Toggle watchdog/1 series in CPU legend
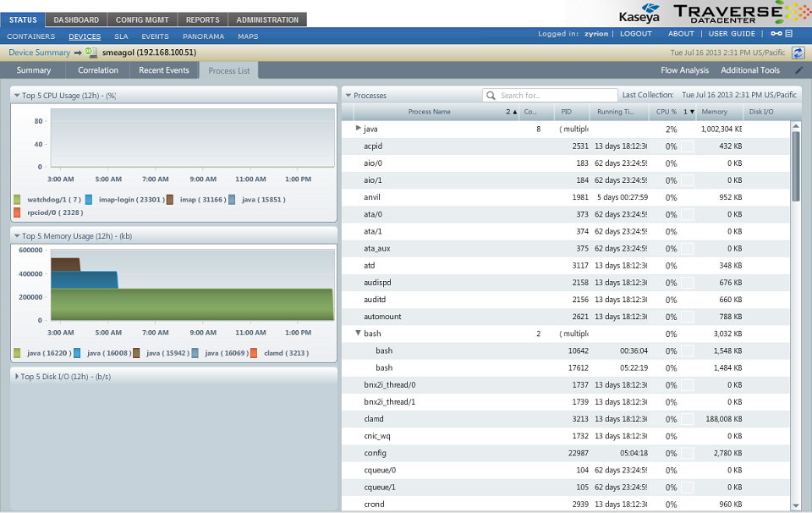Screen dimensions: 812x513 pyautogui.click(x=18, y=200)
